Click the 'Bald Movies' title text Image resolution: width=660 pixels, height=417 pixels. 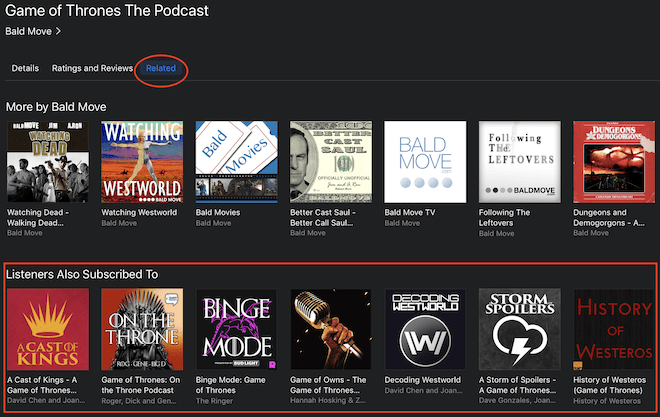click(218, 212)
